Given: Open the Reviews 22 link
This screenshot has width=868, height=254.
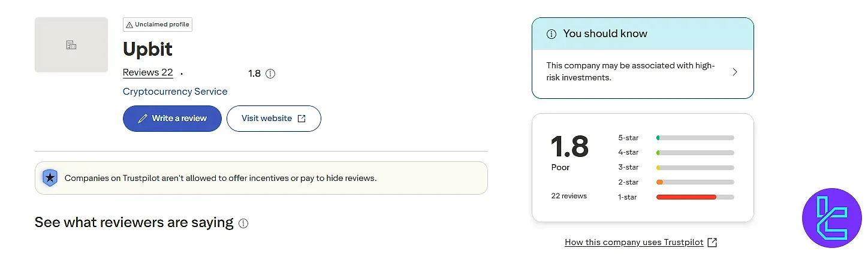Looking at the screenshot, I should coord(147,72).
